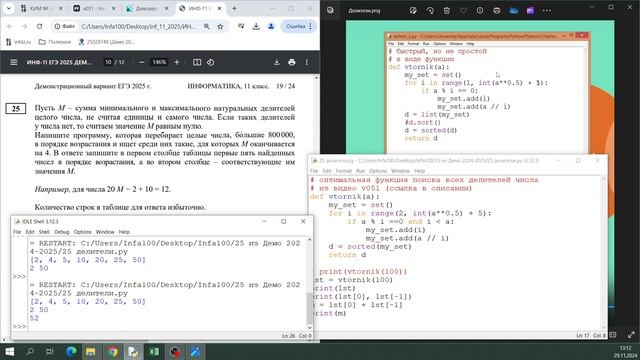Switch to the ИНФ-11 browser tab
640x360 pixels.
coord(200,8)
